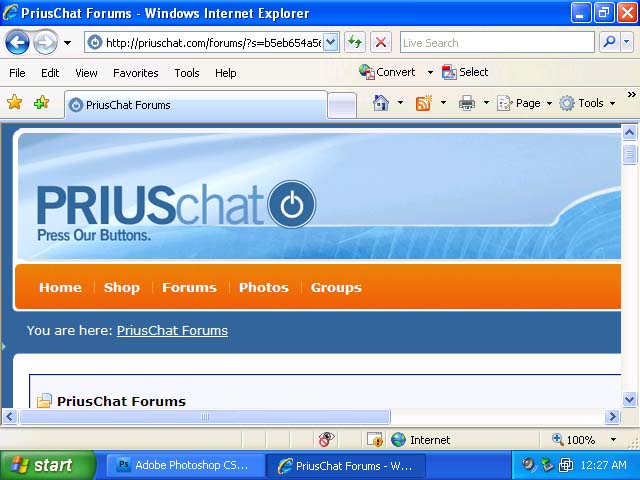Image resolution: width=640 pixels, height=480 pixels.
Task: Go back using the Back arrow button
Action: 17,42
